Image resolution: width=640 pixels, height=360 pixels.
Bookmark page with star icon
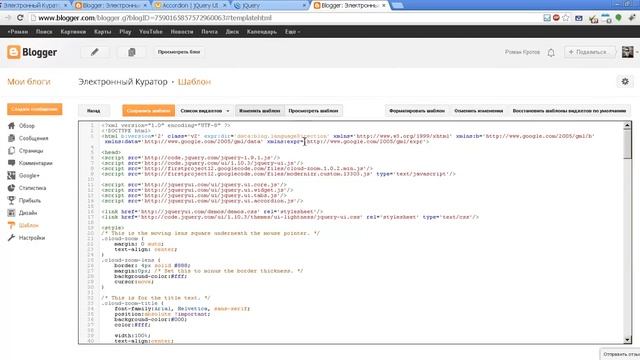[x=566, y=18]
